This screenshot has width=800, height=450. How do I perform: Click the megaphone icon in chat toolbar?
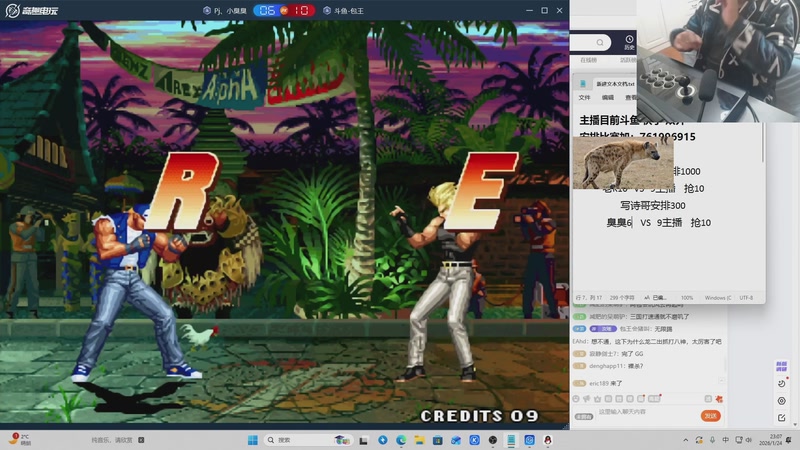pos(587,398)
